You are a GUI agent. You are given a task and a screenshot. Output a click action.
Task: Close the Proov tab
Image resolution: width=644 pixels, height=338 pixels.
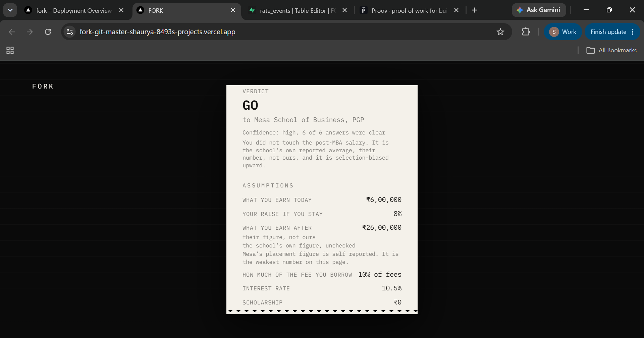[456, 10]
